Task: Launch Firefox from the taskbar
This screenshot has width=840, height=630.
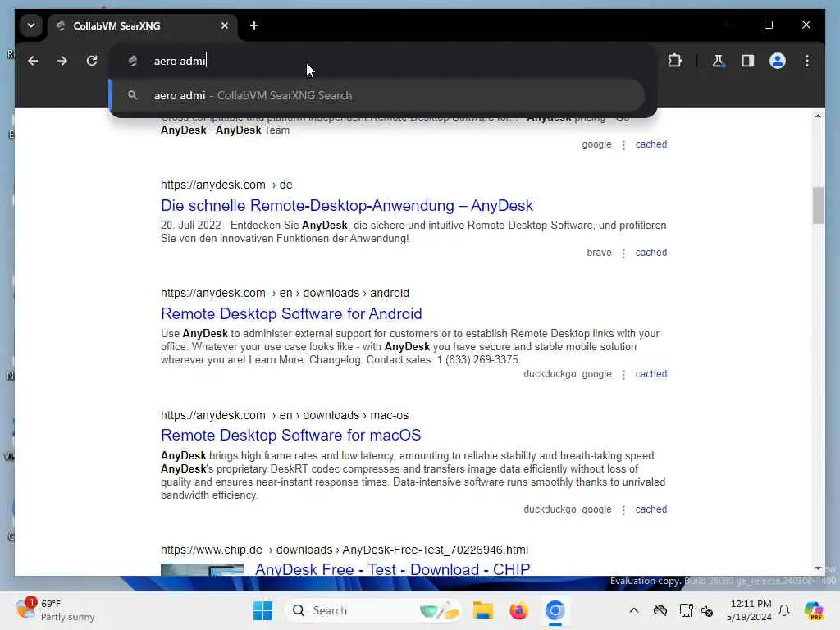Action: (518, 610)
